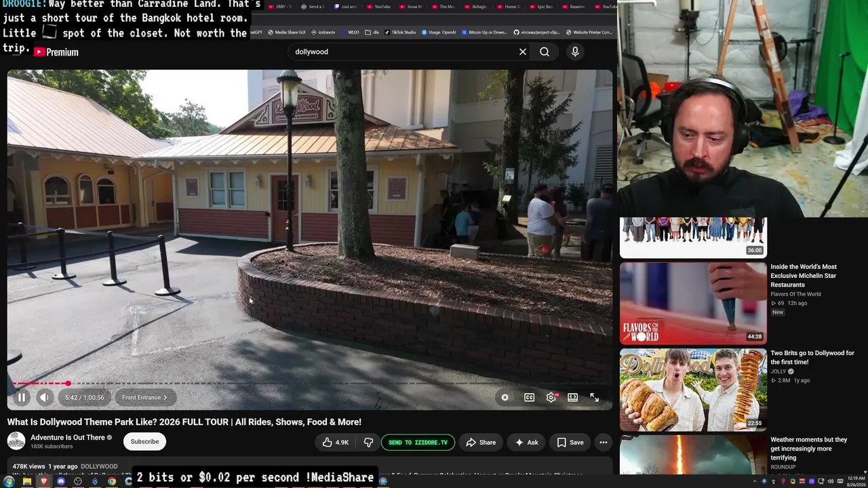The height and width of the screenshot is (488, 868).
Task: Pause the Dollywood video
Action: pos(22,398)
